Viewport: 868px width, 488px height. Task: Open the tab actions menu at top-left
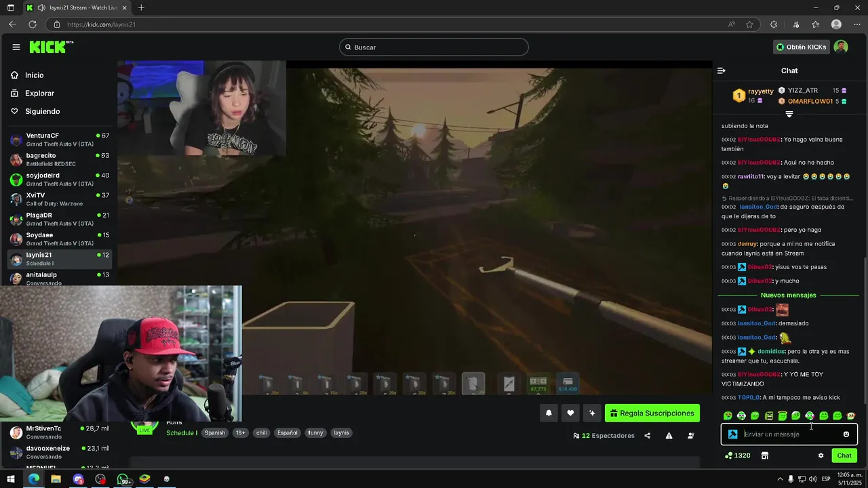(10, 7)
